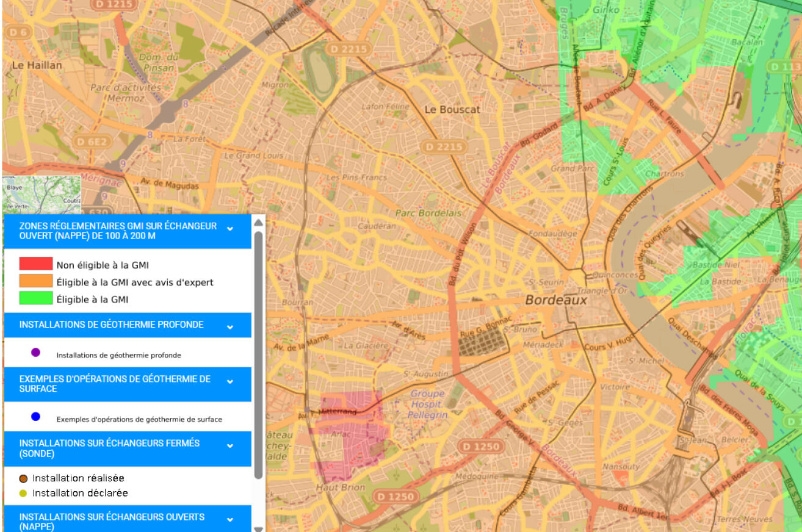Click the D 6E2 road shield
This screenshot has height=532, width=802.
pos(93,142)
